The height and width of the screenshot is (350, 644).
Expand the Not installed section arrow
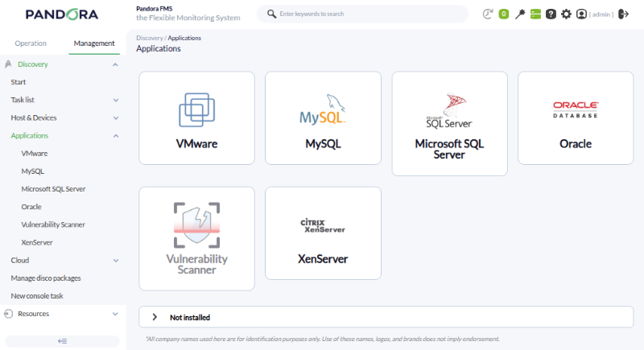[x=155, y=317]
